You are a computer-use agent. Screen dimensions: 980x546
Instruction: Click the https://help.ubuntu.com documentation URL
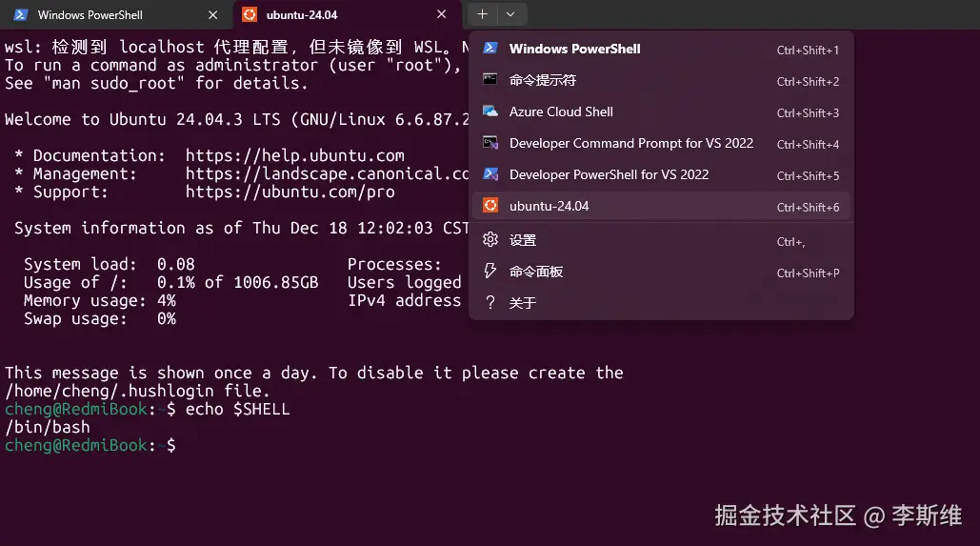pos(295,155)
